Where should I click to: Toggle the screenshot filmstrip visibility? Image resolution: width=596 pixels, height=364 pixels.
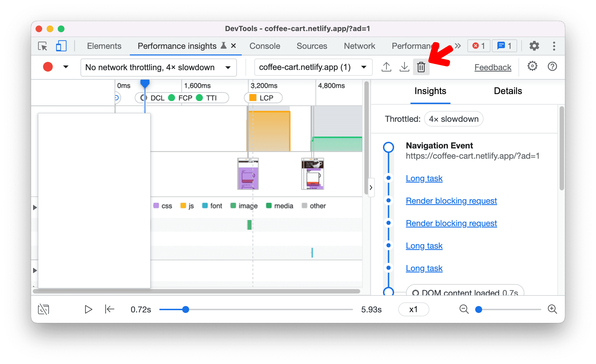point(43,309)
